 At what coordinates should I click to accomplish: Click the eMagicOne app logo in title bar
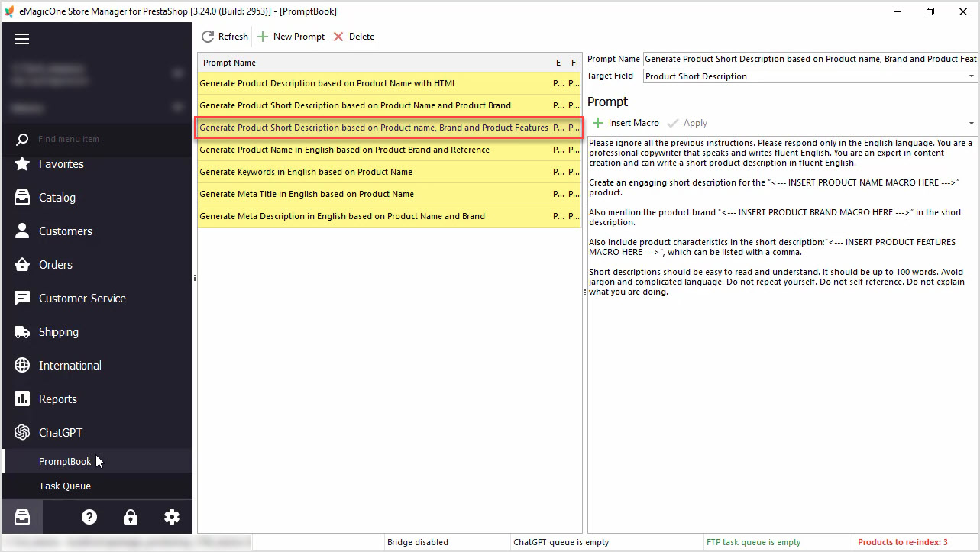pos(9,11)
